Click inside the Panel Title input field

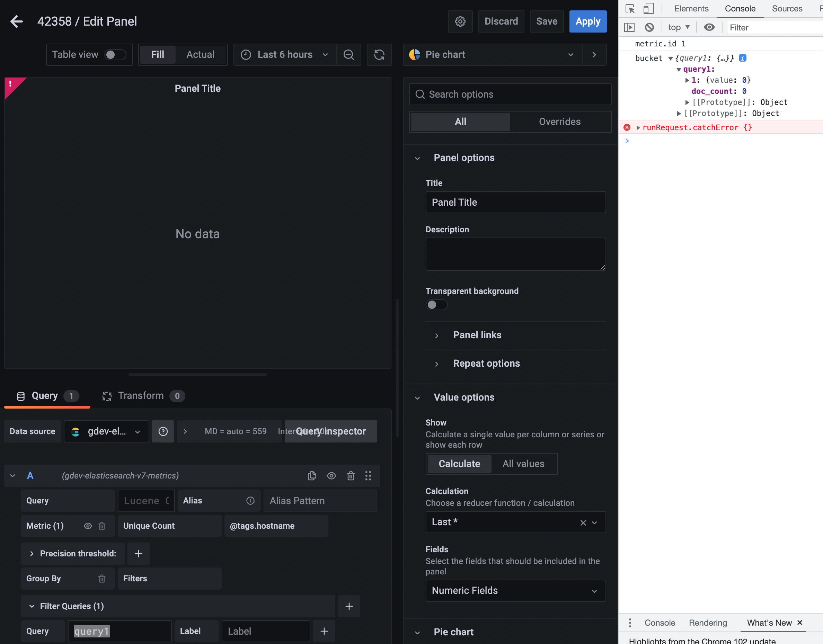[x=515, y=202]
